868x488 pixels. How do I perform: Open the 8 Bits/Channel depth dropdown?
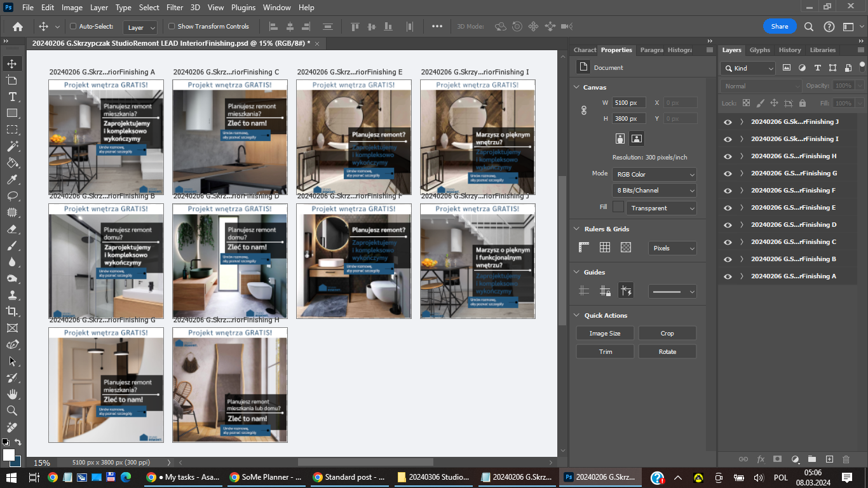654,191
